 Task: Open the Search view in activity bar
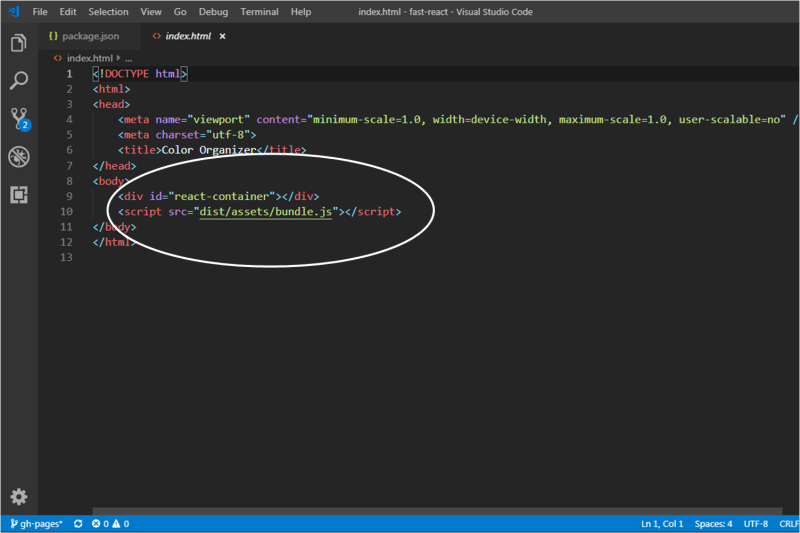coord(19,80)
